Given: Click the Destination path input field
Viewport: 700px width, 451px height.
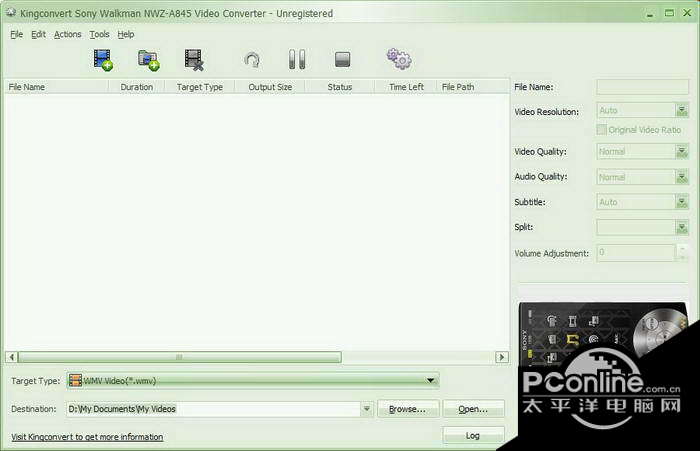Looking at the screenshot, I should click(x=213, y=409).
